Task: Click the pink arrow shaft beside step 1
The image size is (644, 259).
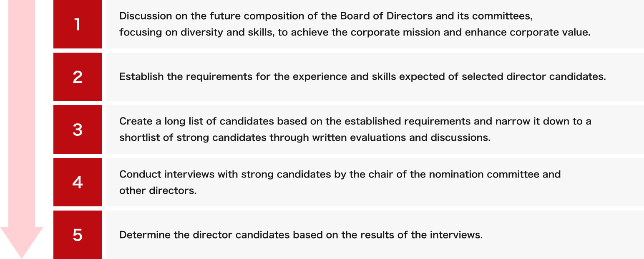Action: (21, 24)
